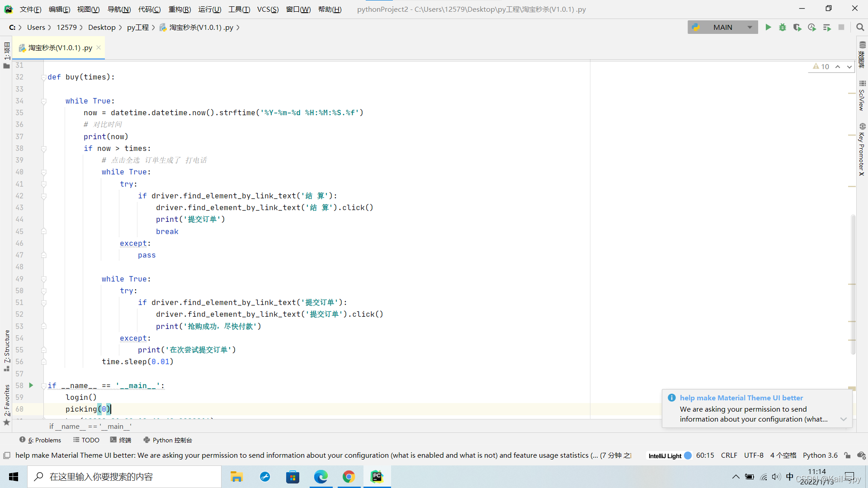This screenshot has height=488, width=868.
Task: Click the Windows taskbar search box
Action: point(124,477)
